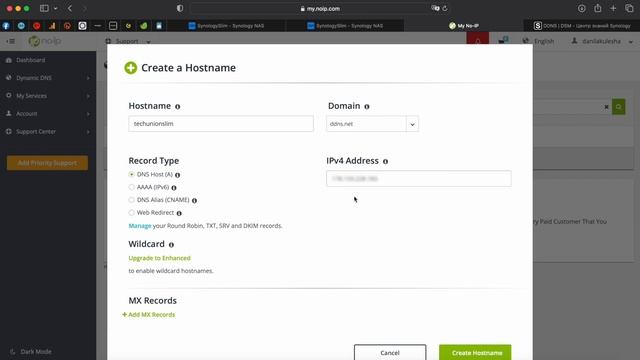Collapse the No-IP sidebar menu icon
The image size is (640, 360).
11,41
